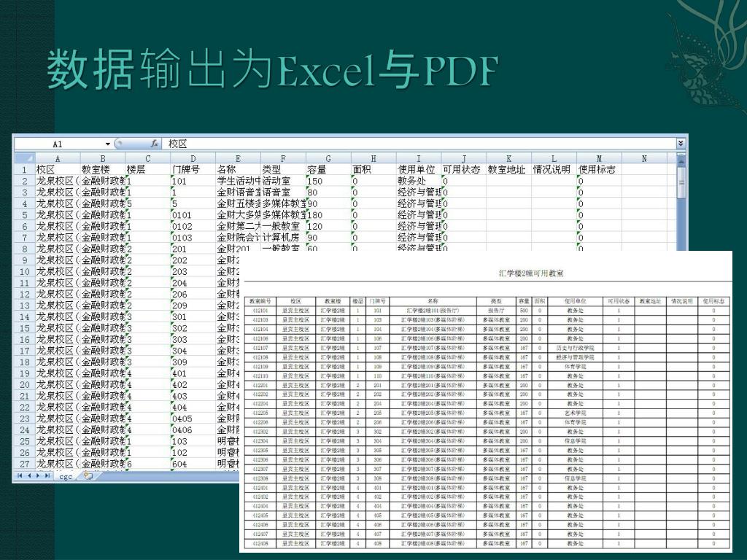Click 历史与行政学院 in the PDF table
Image resolution: width=747 pixels, height=560 pixels.
pyautogui.click(x=575, y=348)
